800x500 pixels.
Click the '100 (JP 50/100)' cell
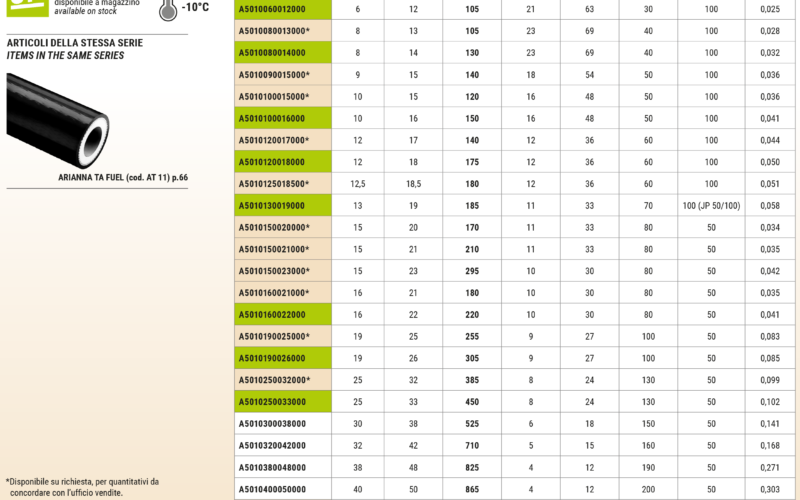point(711,205)
